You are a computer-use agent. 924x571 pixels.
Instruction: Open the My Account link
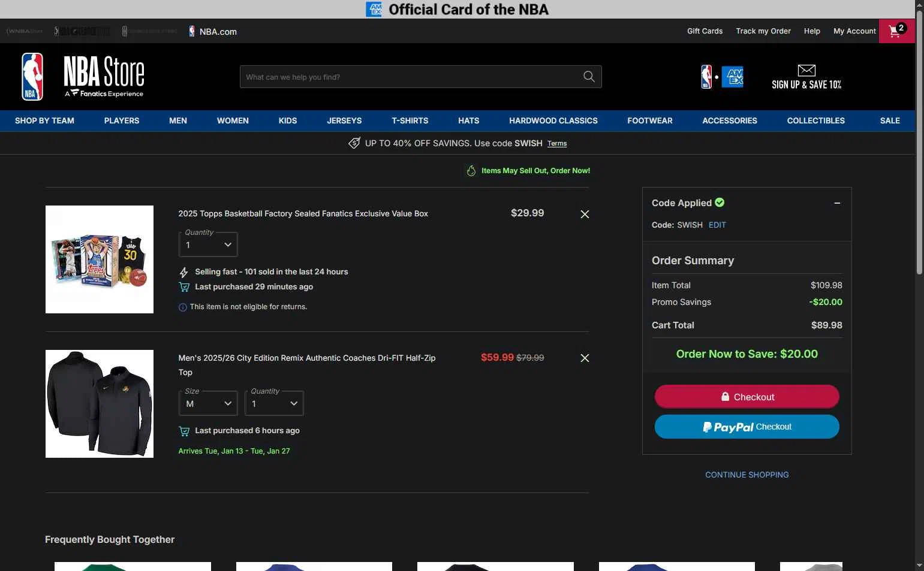tap(854, 31)
